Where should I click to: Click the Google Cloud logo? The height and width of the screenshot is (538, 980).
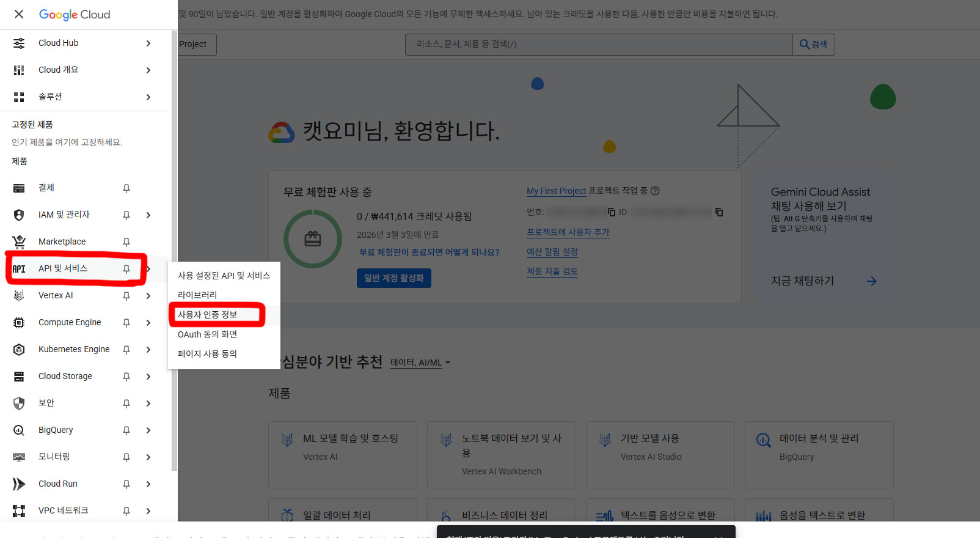point(75,15)
